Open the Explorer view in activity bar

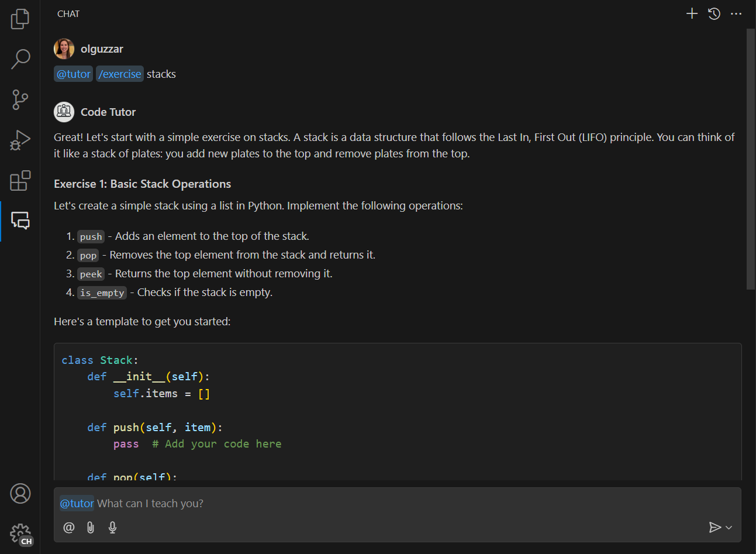tap(20, 19)
